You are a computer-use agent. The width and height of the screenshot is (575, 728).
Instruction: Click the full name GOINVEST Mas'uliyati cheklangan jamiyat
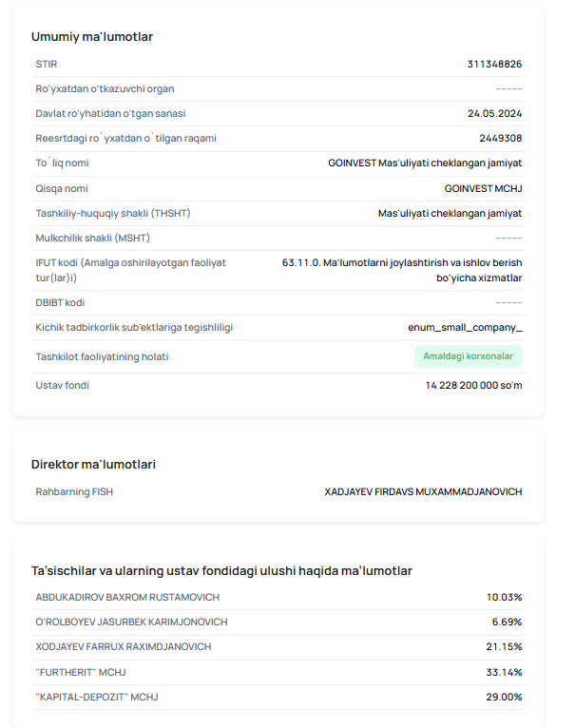tap(425, 163)
